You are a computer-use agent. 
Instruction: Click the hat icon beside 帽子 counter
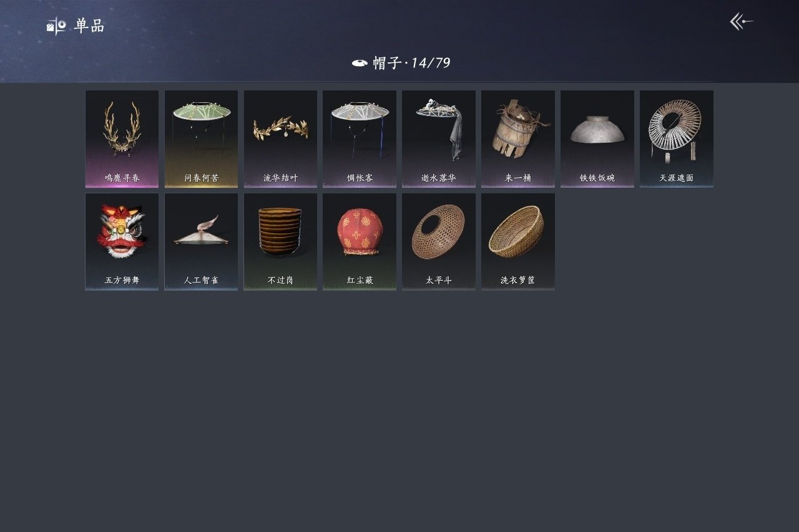coord(360,63)
